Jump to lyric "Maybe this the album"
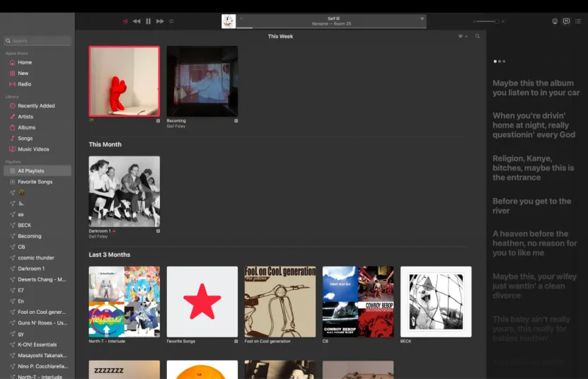The height and width of the screenshot is (379, 588). tap(536, 88)
